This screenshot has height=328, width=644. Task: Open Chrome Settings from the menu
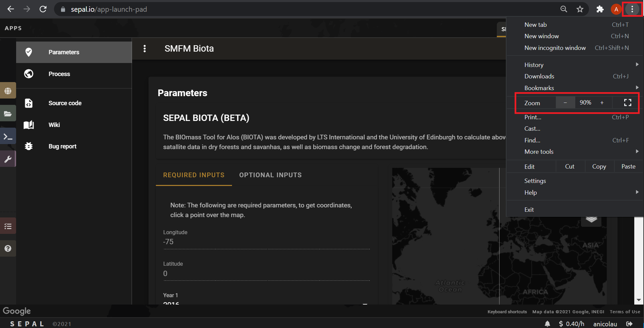click(575, 181)
